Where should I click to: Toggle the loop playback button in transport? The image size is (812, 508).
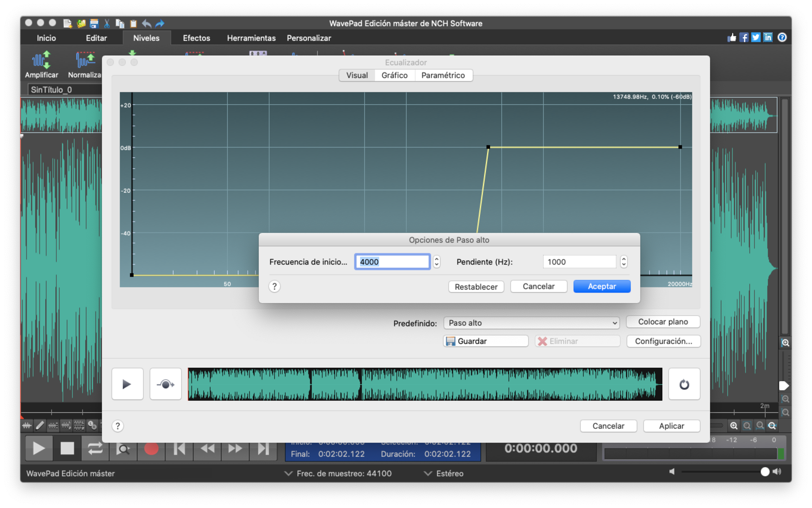click(95, 448)
